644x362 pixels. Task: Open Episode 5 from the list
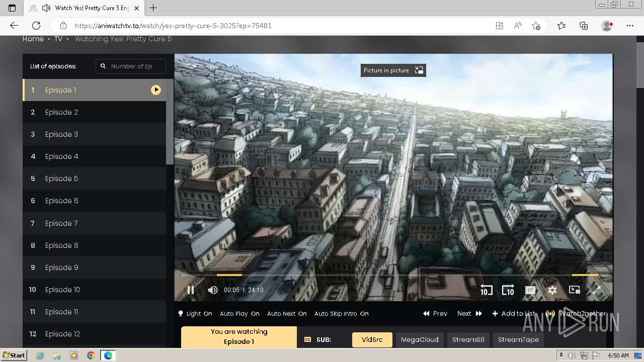[94, 178]
